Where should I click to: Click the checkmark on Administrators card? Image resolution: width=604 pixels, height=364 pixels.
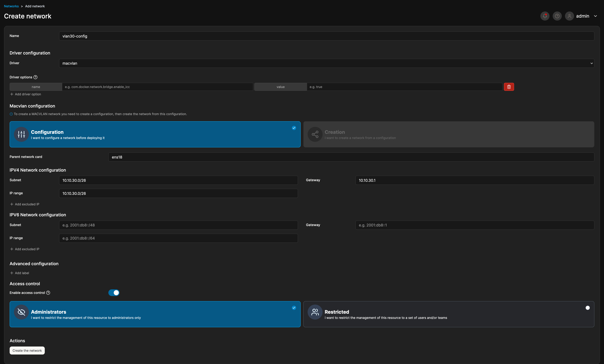pyautogui.click(x=294, y=308)
